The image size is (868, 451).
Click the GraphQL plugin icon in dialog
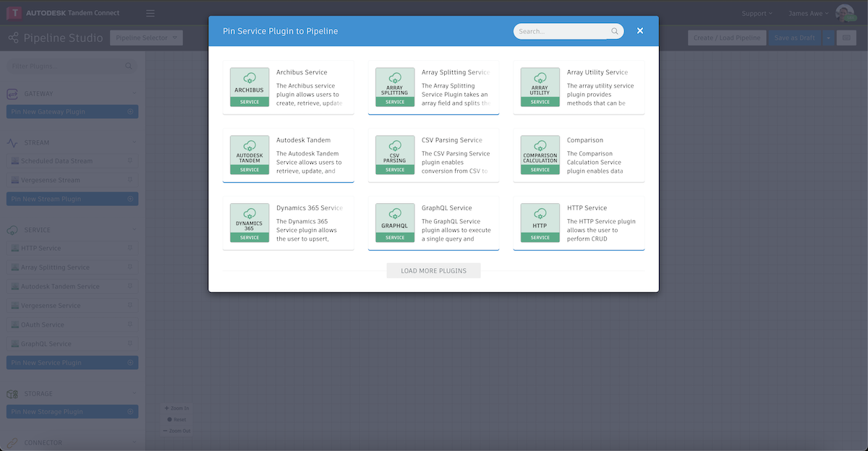395,223
